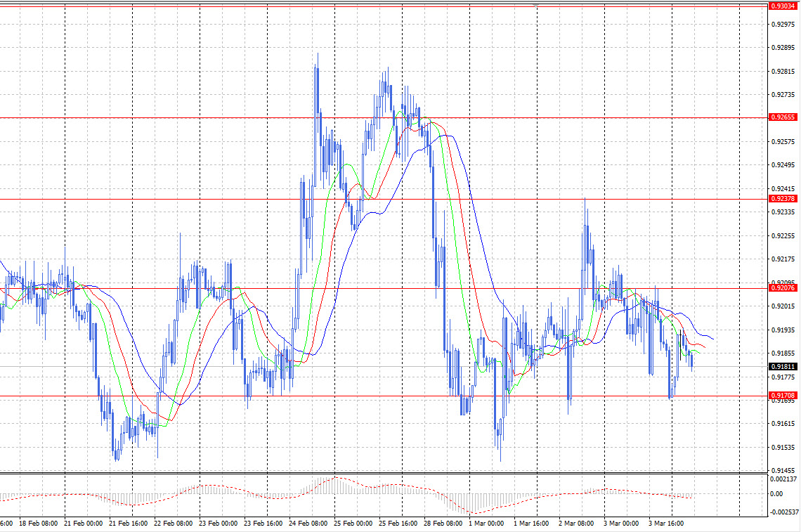Click the indicator scale value -0.002537
The width and height of the screenshot is (801, 532).
[783, 512]
